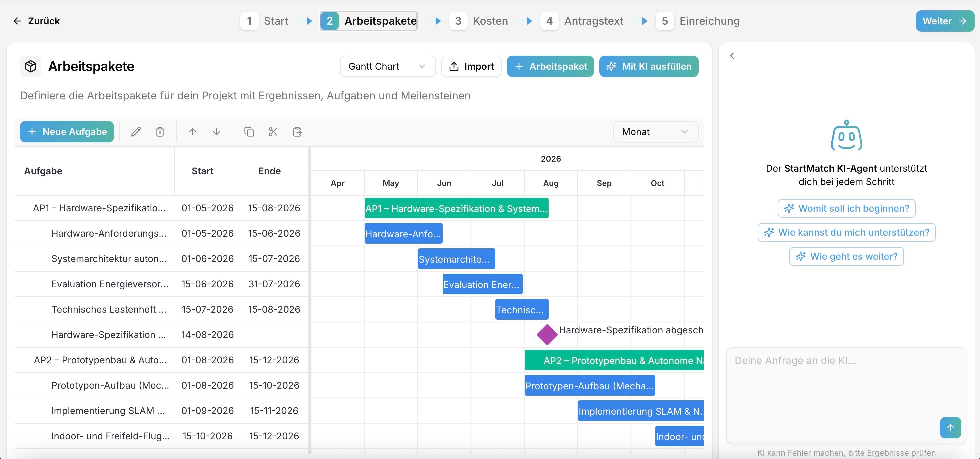
Task: Click the Systemarchite... Gantt bar
Action: pos(456,259)
